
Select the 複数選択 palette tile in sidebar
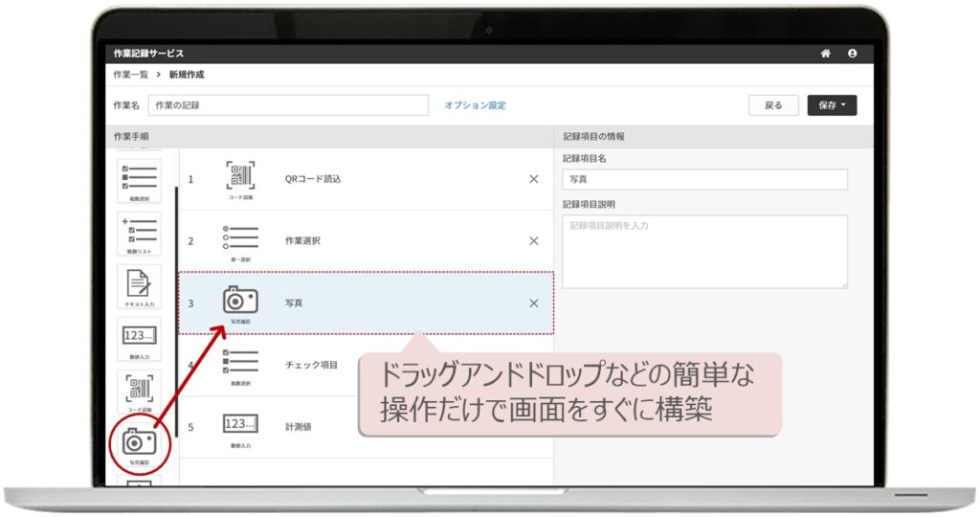click(139, 180)
